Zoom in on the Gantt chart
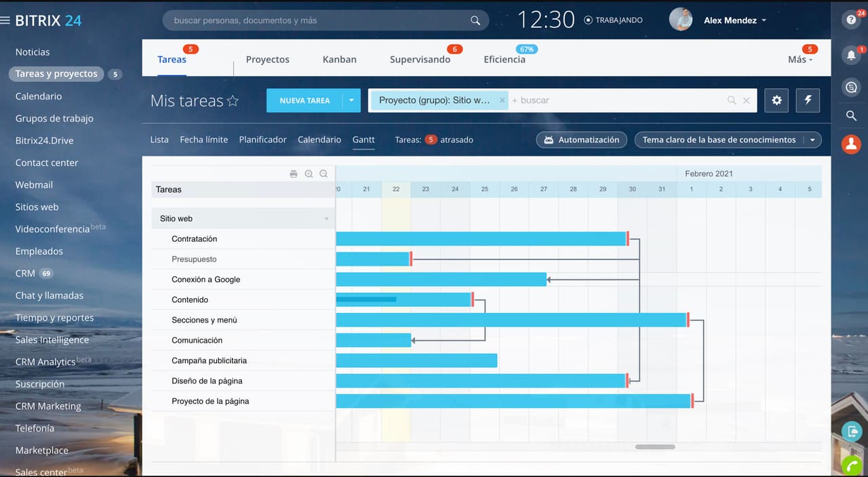 coord(309,174)
